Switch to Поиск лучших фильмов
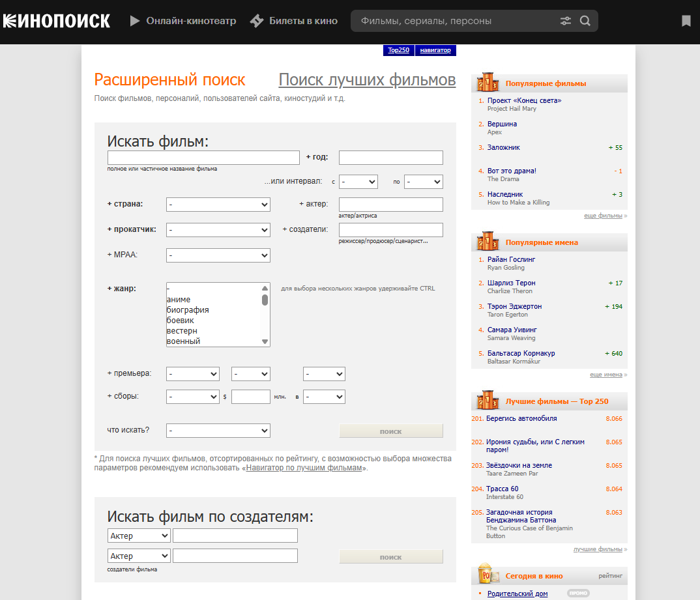Image resolution: width=700 pixels, height=600 pixels. pos(367,80)
